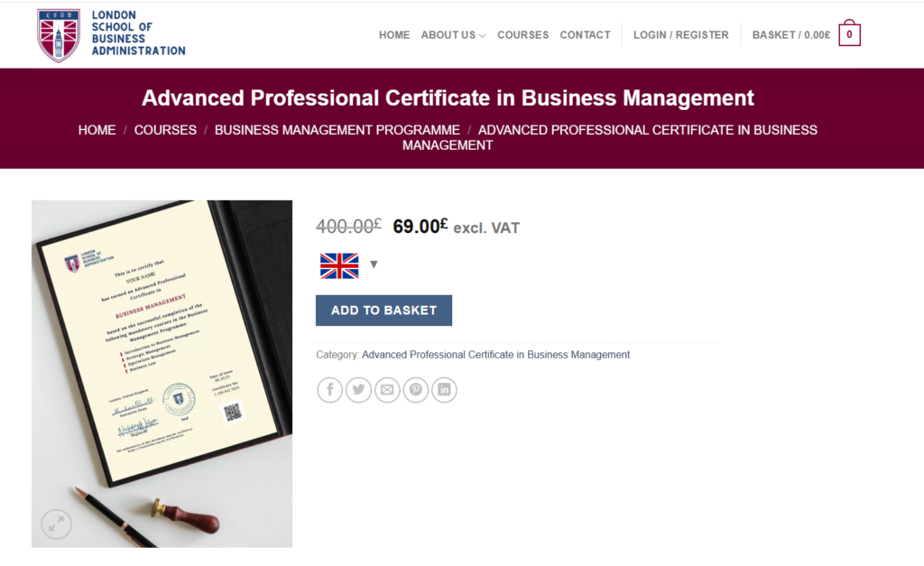924x566 pixels.
Task: Share the course on Facebook
Action: [x=329, y=389]
